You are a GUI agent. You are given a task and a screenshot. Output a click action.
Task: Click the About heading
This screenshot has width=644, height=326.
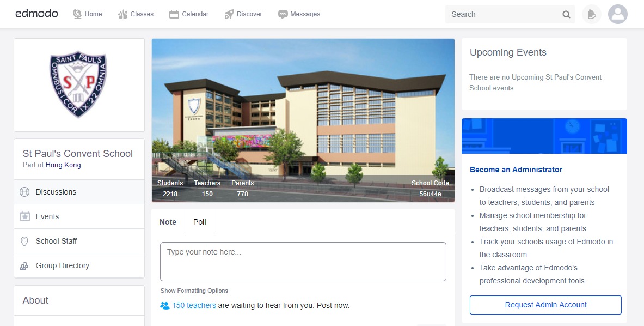pyautogui.click(x=35, y=300)
